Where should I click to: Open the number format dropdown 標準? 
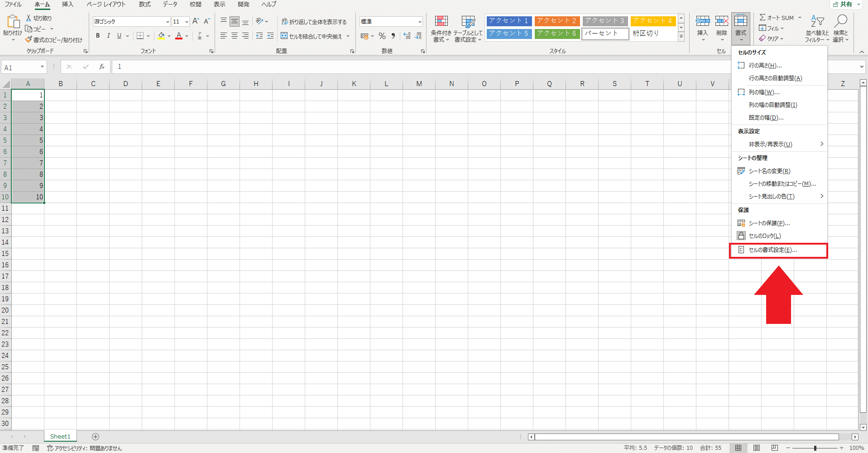pyautogui.click(x=420, y=22)
